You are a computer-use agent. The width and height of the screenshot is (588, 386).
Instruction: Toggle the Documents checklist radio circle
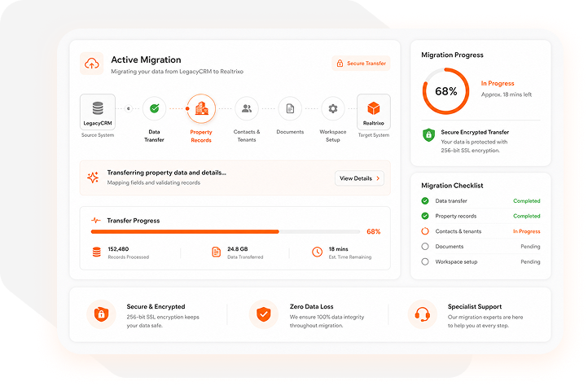[425, 247]
